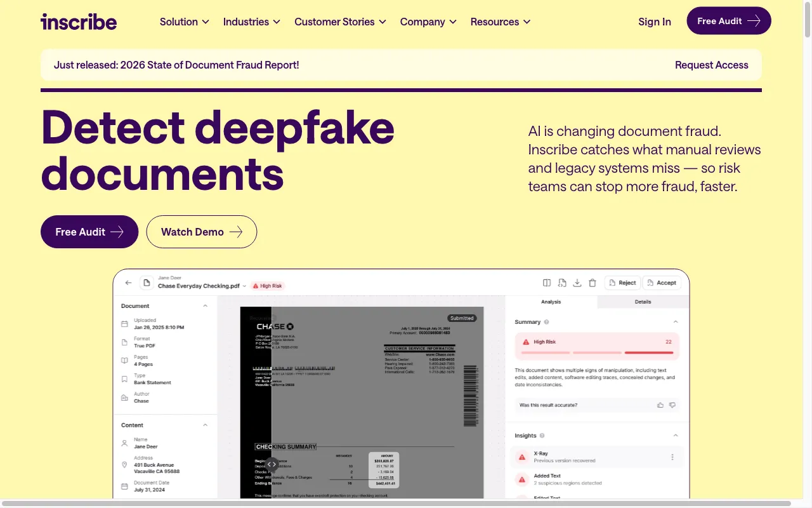The image size is (812, 508).
Task: Click the file icon beside Format
Action: 124,342
